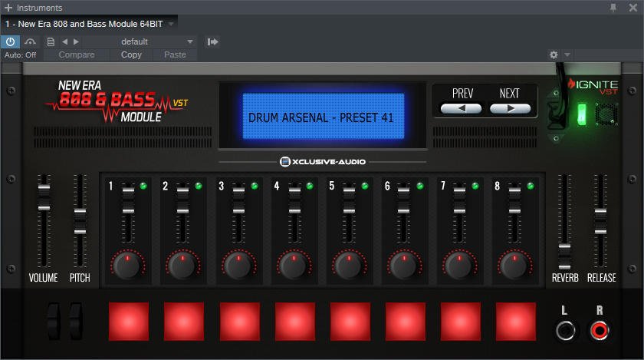Toggle channel 8 green LED
644x360 pixels.
tap(531, 186)
